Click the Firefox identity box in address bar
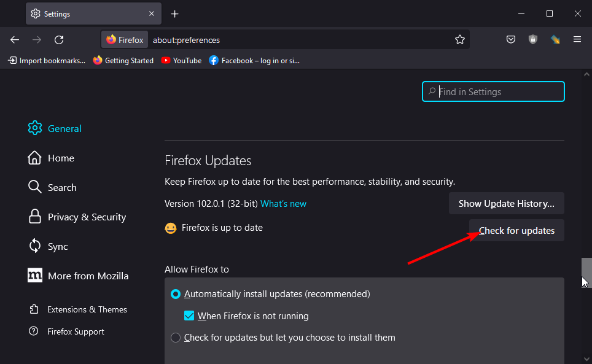Viewport: 592px width, 364px height. [125, 40]
